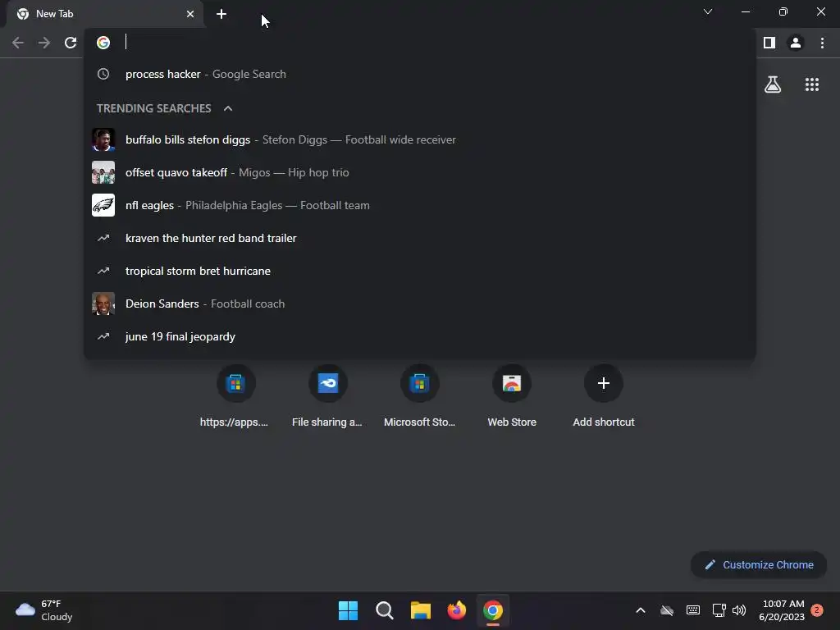Click the trending icon beside june 19 jeopardy

(103, 336)
